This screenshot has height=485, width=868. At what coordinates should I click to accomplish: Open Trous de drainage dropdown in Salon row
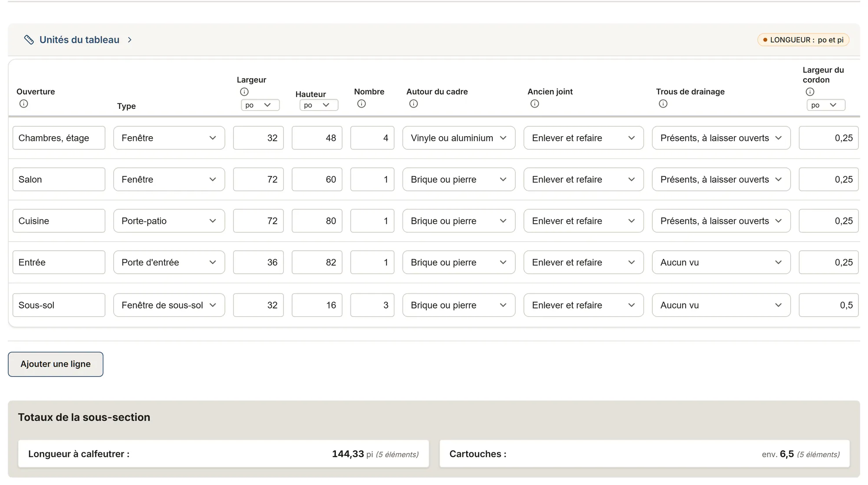(x=721, y=180)
